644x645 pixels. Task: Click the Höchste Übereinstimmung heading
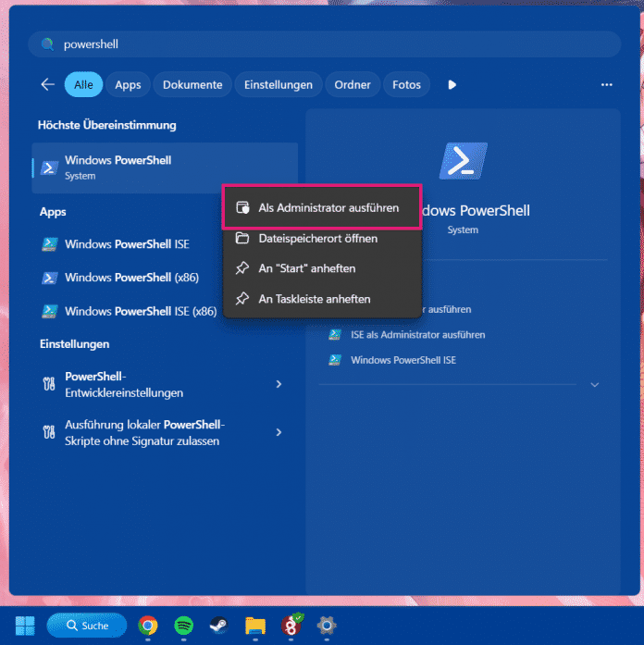107,125
